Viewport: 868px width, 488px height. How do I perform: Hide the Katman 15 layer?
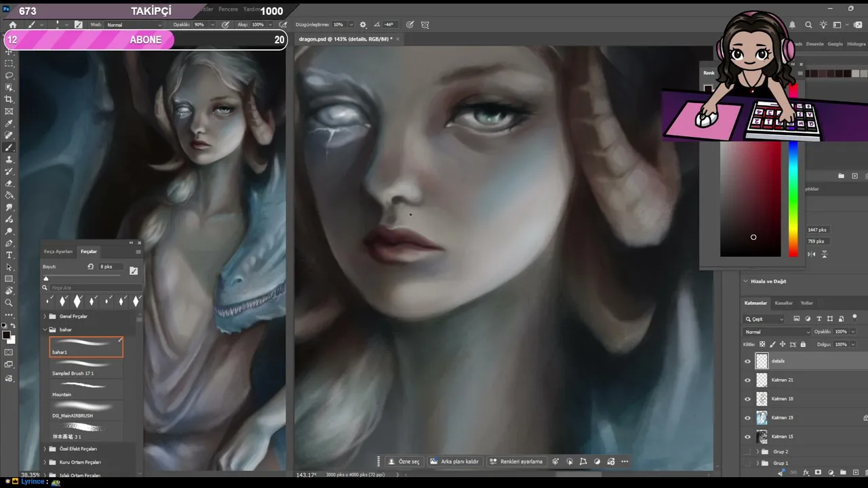[748, 436]
